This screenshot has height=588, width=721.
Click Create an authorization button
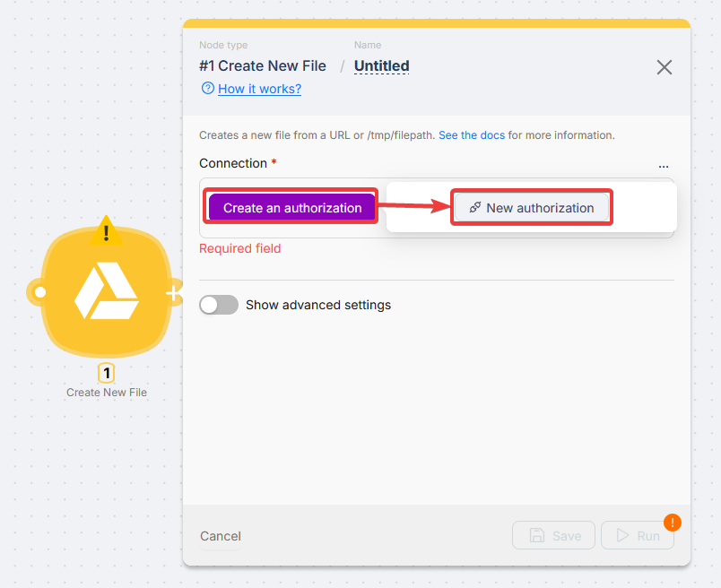click(291, 208)
